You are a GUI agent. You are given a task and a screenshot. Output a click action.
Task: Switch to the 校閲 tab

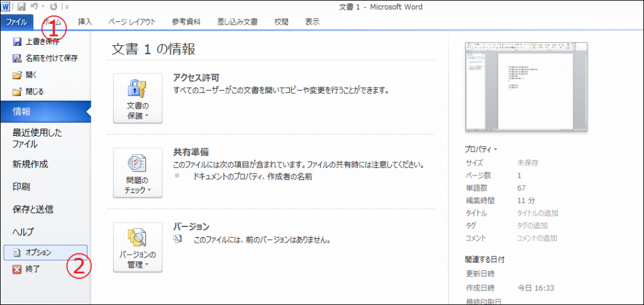click(x=281, y=22)
